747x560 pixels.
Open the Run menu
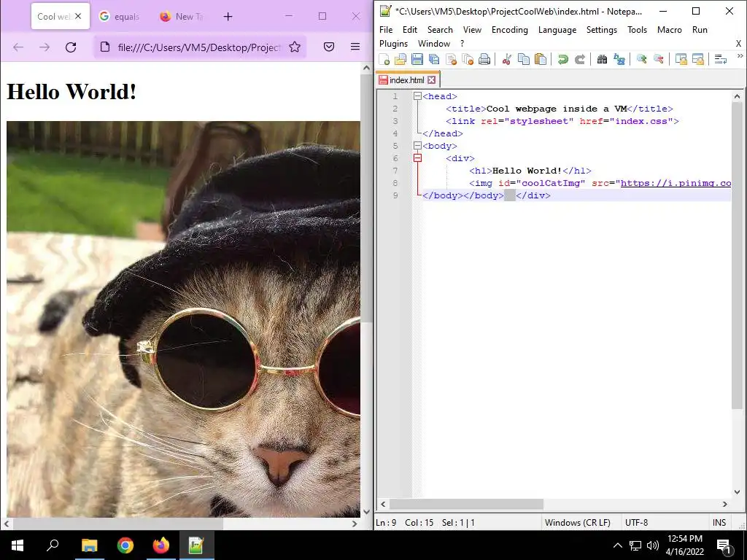[x=700, y=29]
